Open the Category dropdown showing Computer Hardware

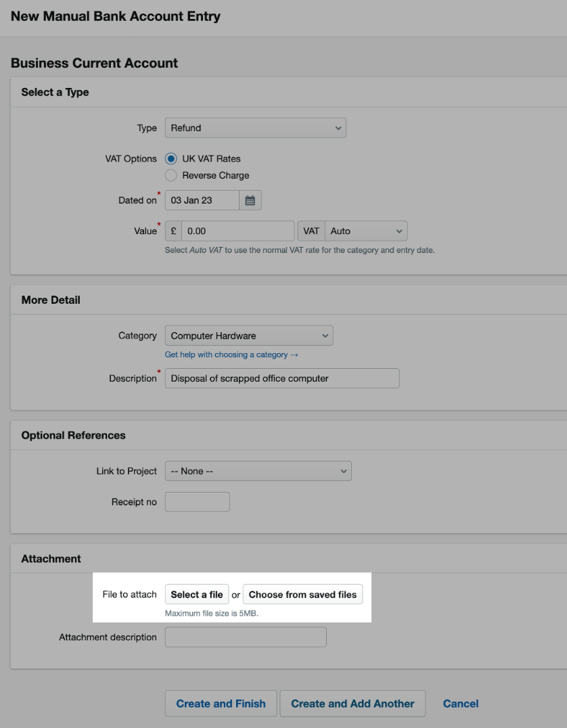[249, 335]
